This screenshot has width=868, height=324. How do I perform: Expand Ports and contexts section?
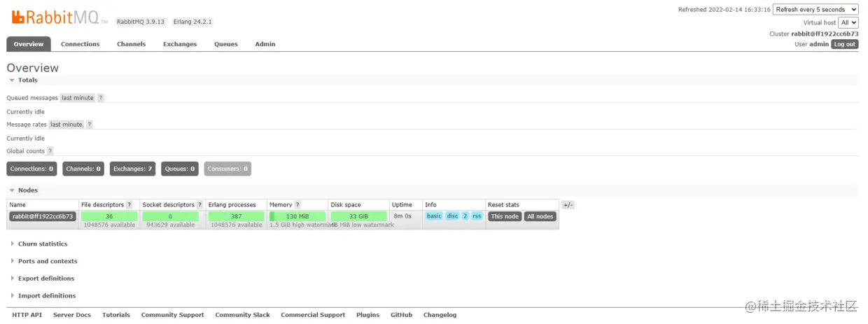[x=44, y=262]
